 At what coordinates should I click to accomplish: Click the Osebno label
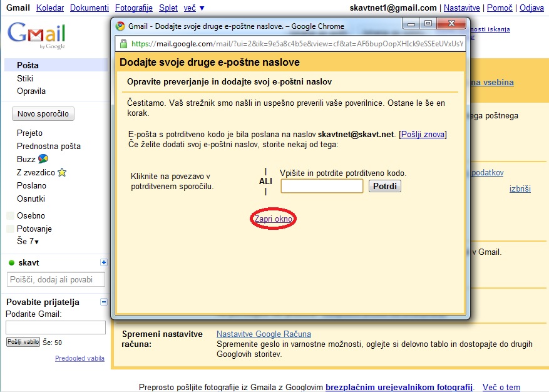coord(31,215)
